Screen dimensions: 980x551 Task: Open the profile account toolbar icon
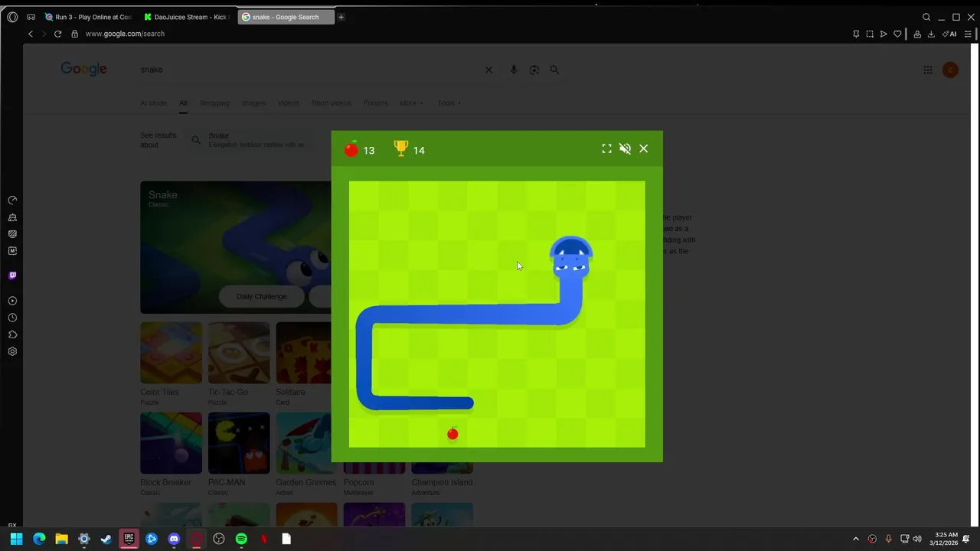917,34
